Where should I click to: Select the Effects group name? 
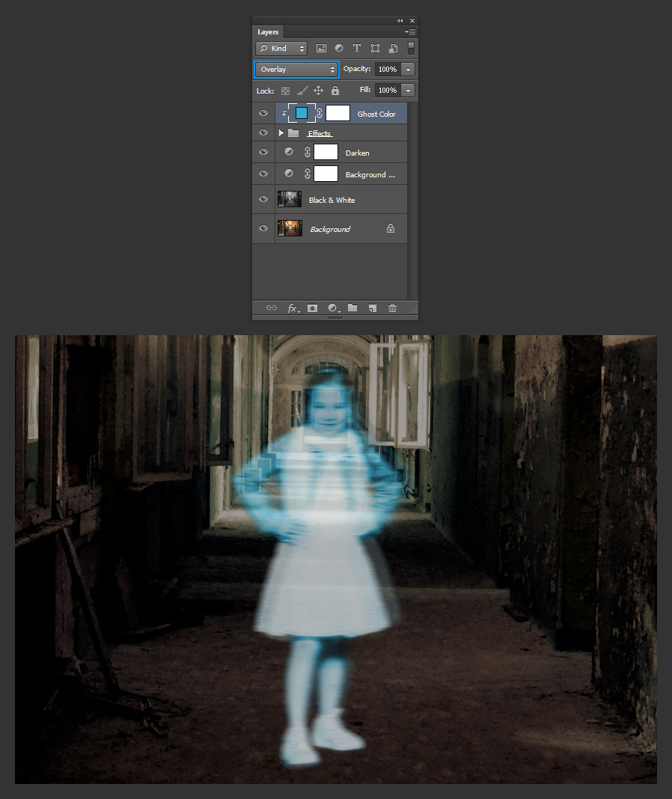(320, 133)
